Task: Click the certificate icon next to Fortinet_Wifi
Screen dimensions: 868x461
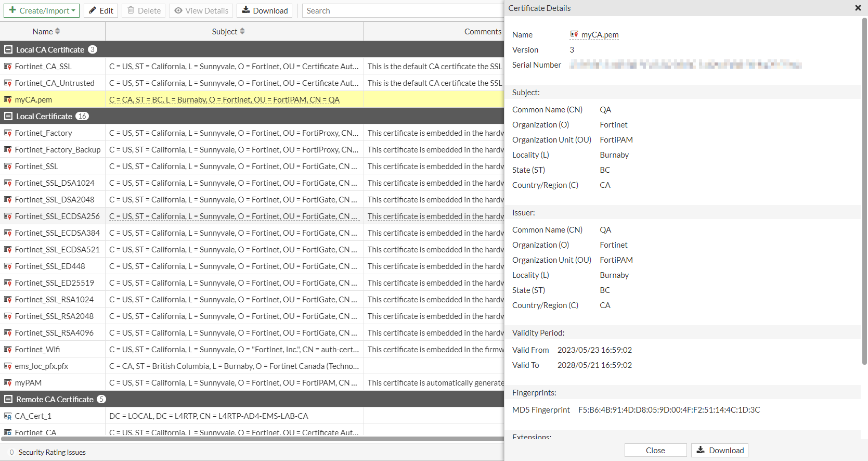Action: (8, 350)
